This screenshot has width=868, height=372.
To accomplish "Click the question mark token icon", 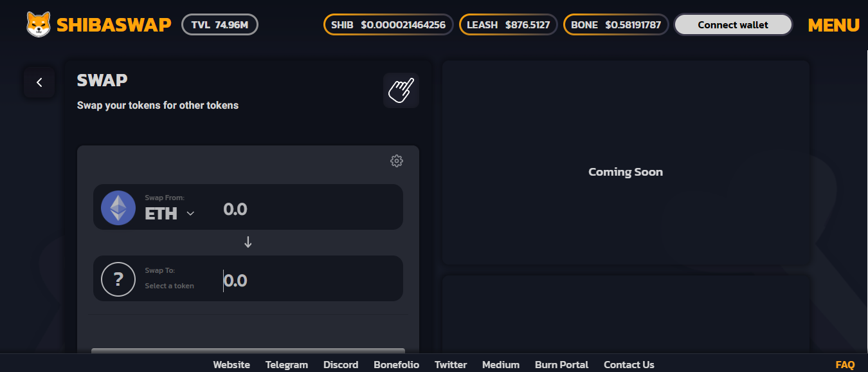I will (118, 279).
